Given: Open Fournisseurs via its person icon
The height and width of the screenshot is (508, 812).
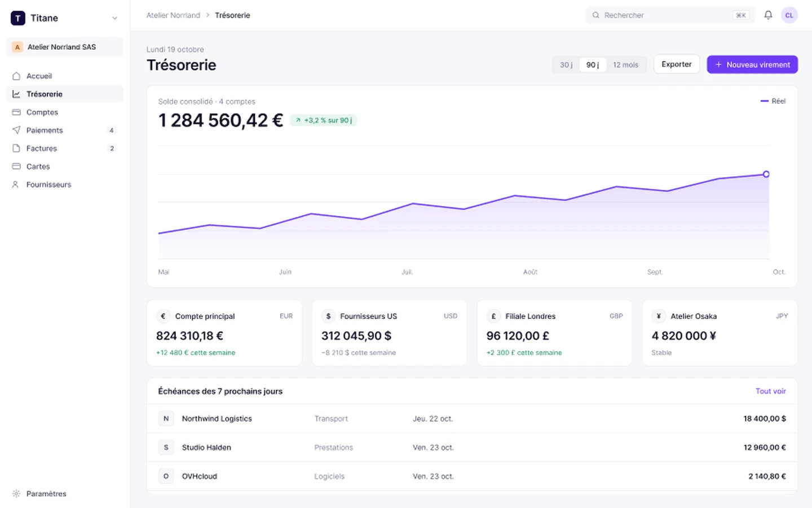Looking at the screenshot, I should click(x=16, y=185).
